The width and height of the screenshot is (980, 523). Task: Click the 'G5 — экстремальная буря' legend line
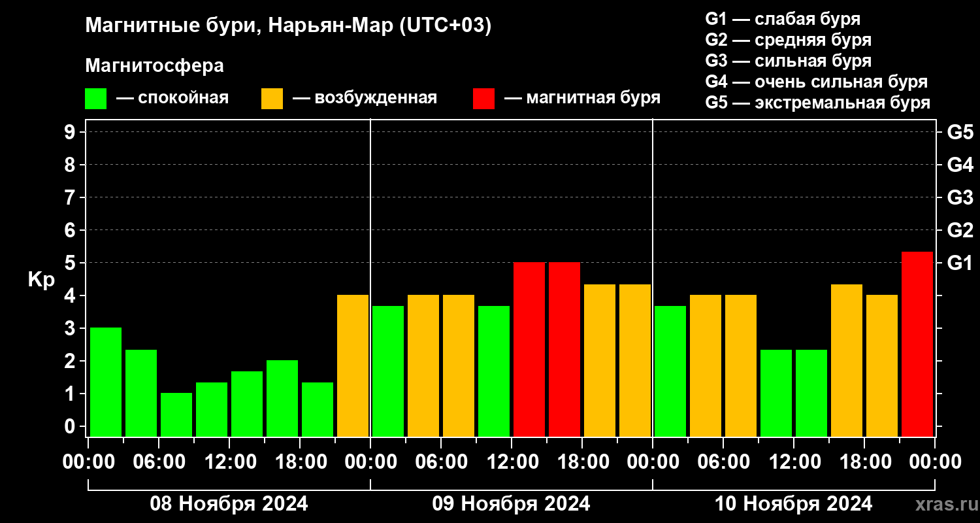click(x=817, y=103)
